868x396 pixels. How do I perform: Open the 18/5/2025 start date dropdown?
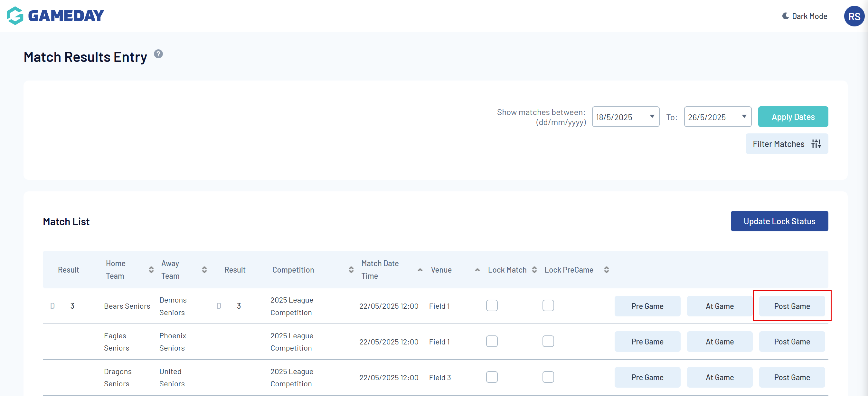coord(652,117)
